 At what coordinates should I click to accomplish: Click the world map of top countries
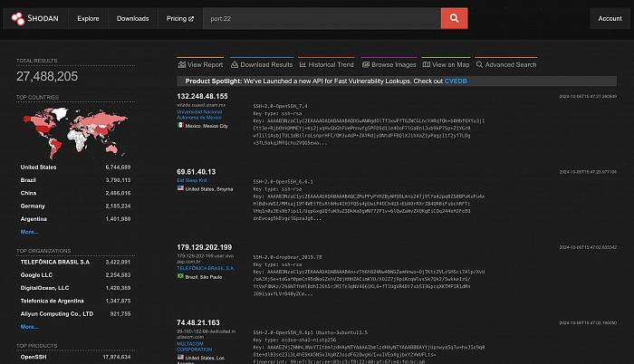(75, 133)
